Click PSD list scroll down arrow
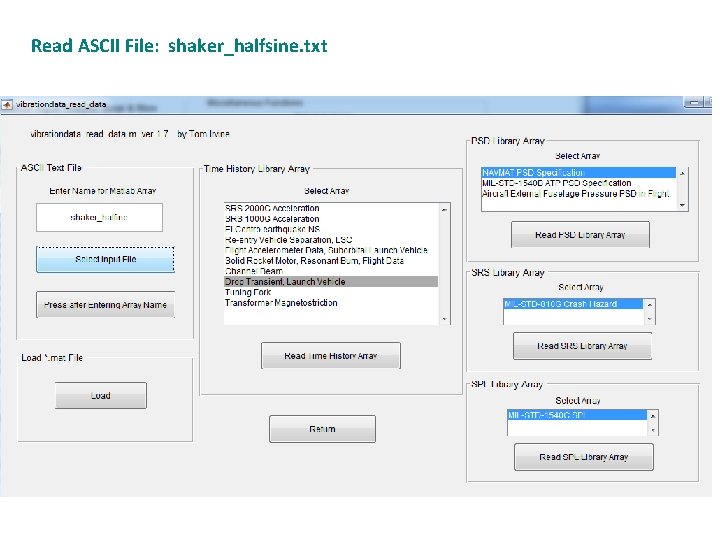The height and width of the screenshot is (540, 720). click(682, 205)
